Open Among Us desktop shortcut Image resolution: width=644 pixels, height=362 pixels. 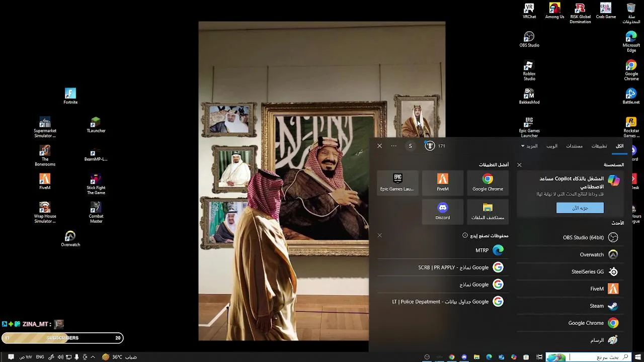click(x=554, y=11)
